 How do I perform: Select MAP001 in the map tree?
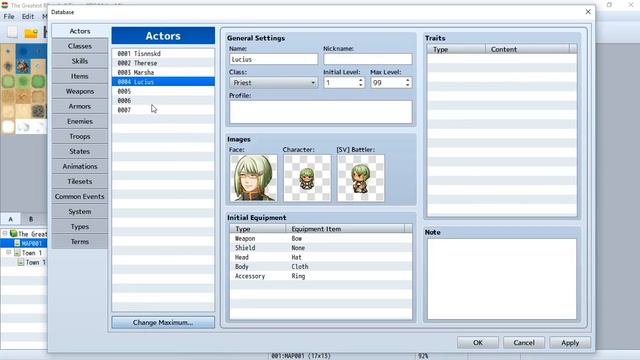31,244
